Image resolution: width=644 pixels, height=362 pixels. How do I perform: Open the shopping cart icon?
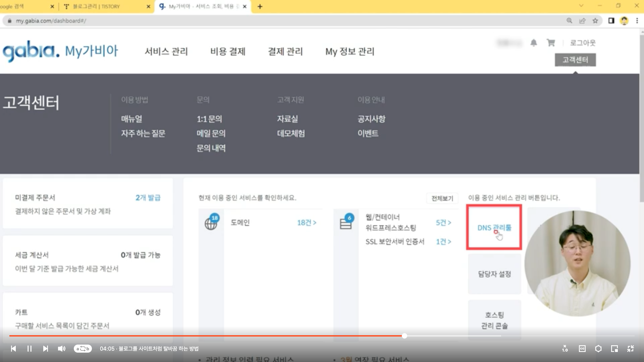(x=551, y=43)
